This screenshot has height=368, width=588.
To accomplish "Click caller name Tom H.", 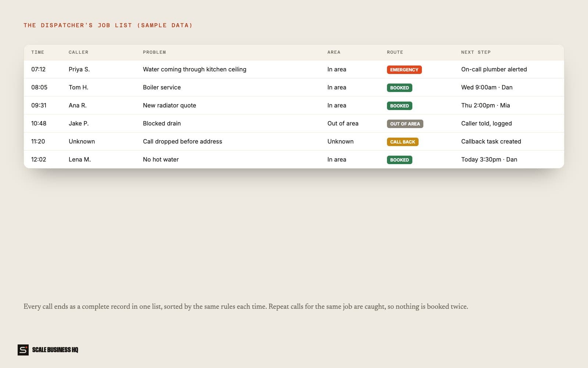I will [78, 87].
